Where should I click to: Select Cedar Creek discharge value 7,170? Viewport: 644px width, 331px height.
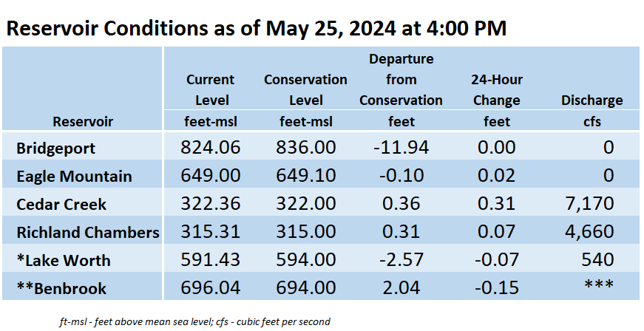tap(589, 203)
